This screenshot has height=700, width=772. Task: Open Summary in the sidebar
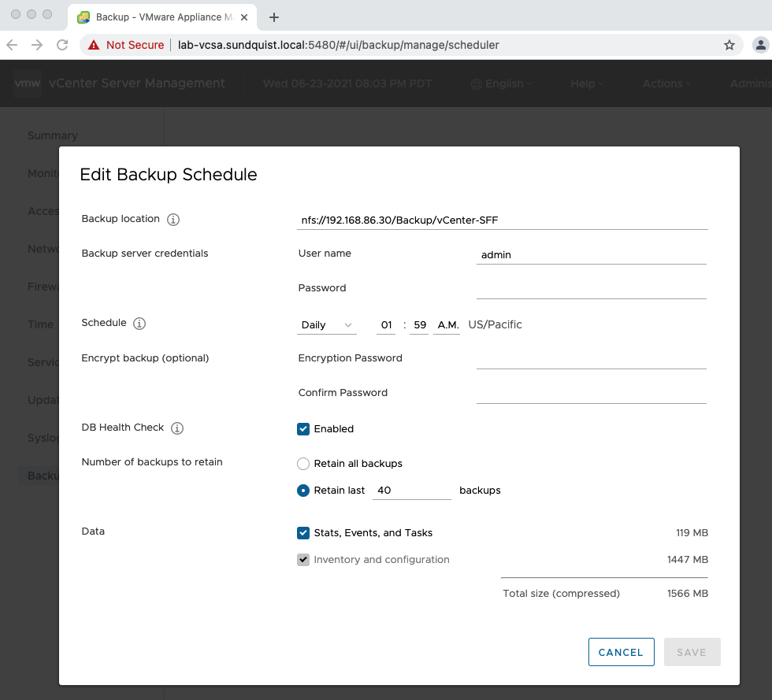pos(53,135)
